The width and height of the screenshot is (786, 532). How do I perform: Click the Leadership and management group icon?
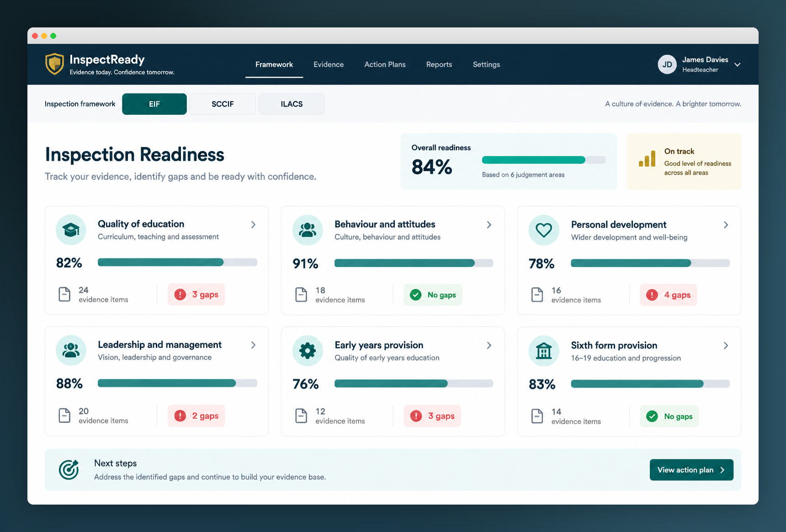[71, 351]
